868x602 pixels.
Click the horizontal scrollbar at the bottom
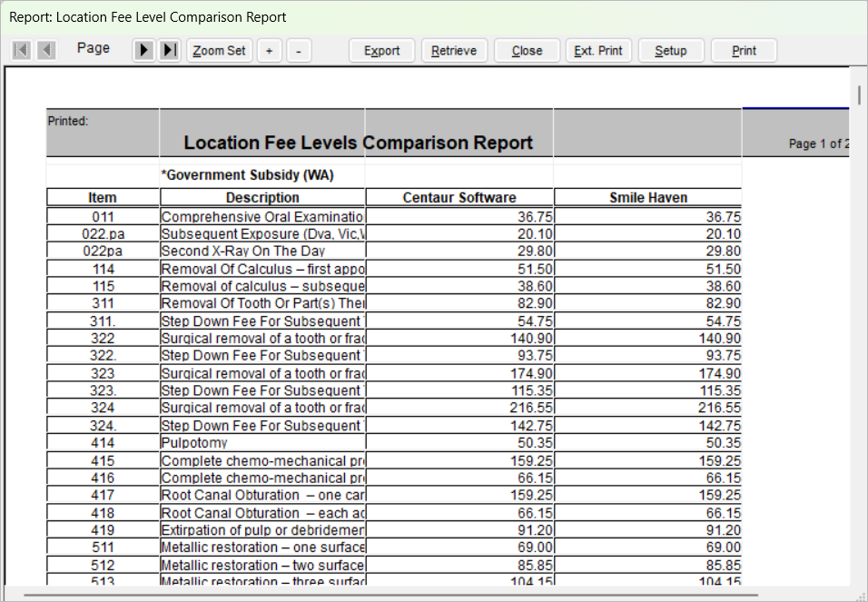point(390,596)
